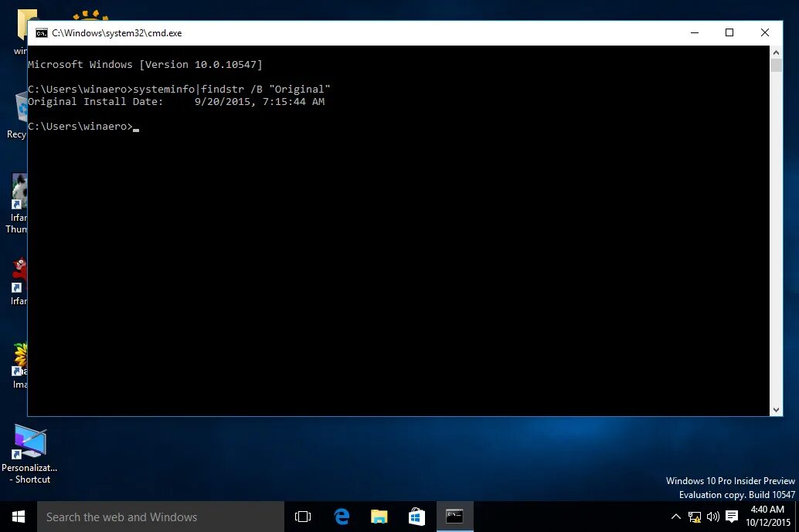Open the taskbar clock showing 4:40 AM
Viewport: 799px width, 532px height.
[767, 509]
